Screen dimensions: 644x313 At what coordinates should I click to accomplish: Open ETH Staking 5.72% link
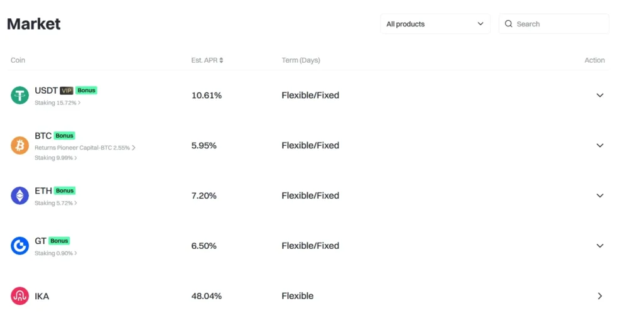click(55, 203)
